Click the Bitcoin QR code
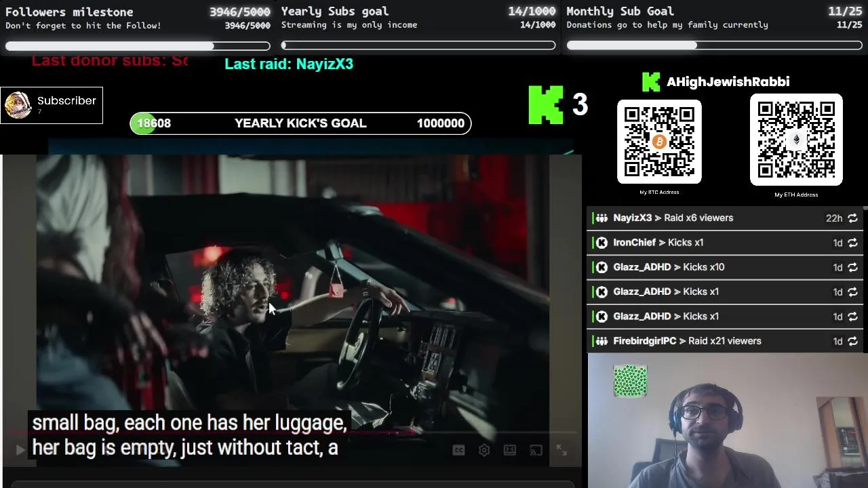The height and width of the screenshot is (488, 868). 659,142
